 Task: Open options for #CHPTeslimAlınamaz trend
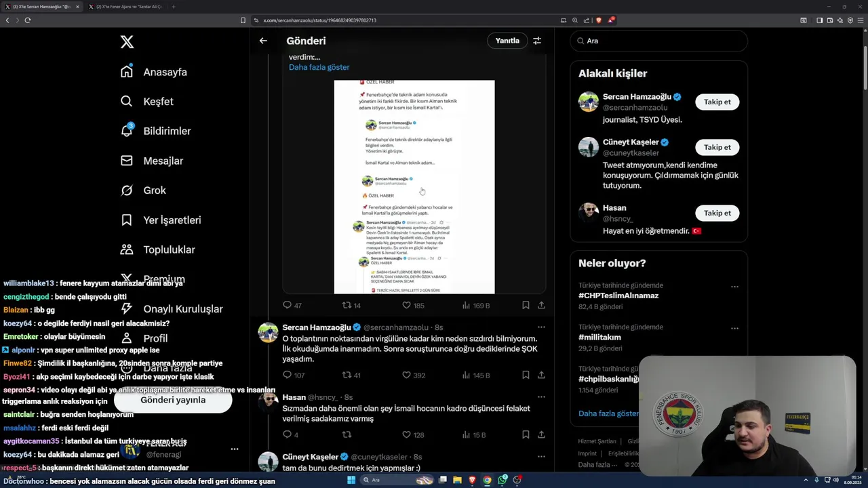point(734,287)
